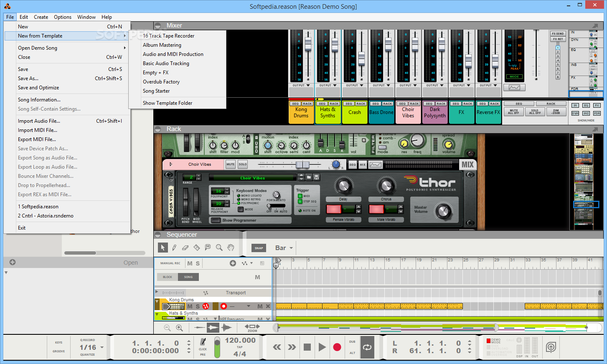Screen dimensions: 607x364
Task: Select the Mute tool in Sequencer
Action: pos(208,248)
